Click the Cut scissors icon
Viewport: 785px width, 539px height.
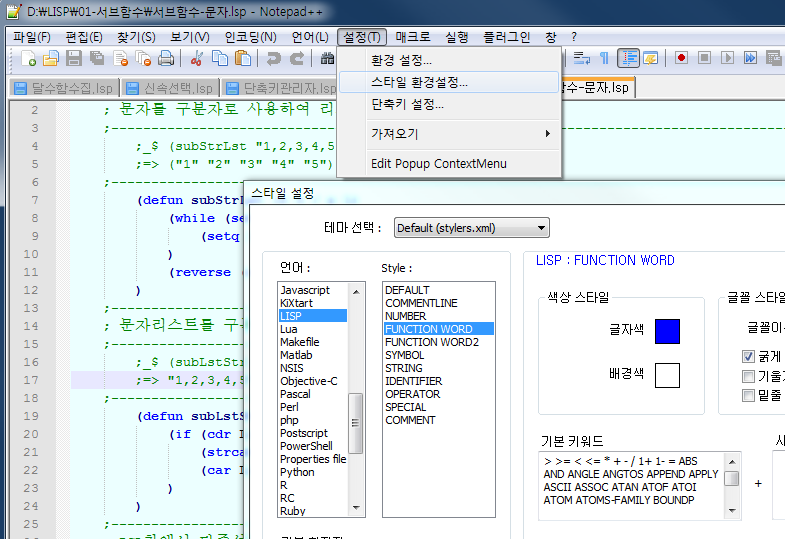(x=198, y=59)
